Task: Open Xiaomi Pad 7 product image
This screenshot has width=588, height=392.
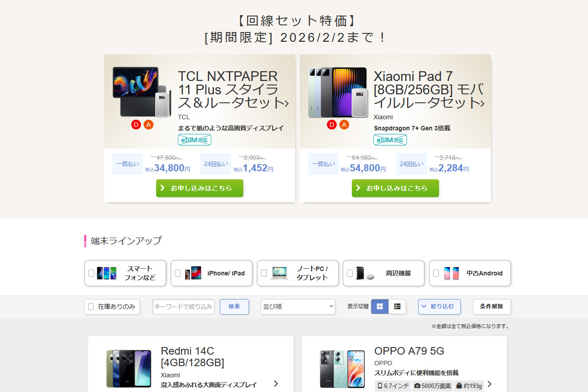Action: [338, 93]
